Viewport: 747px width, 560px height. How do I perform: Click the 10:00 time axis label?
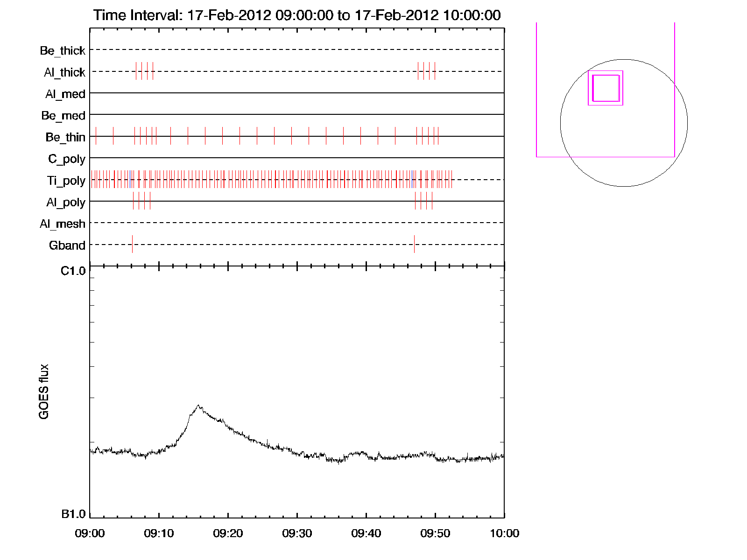coord(504,533)
